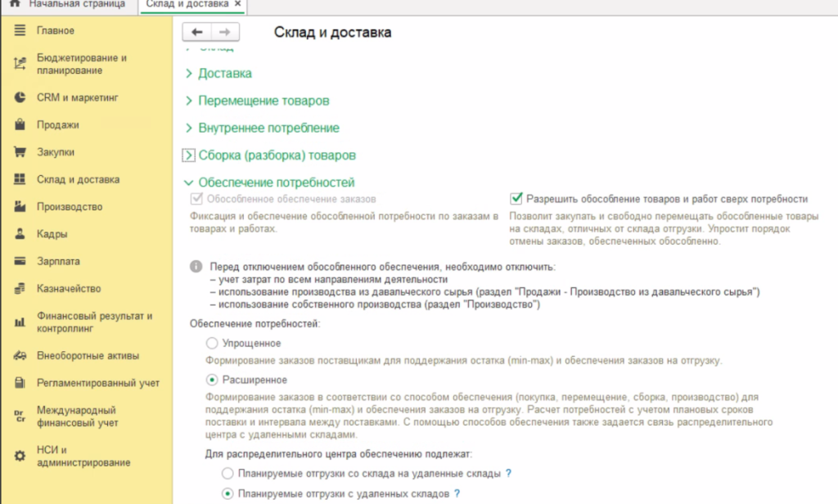Open Казначейство in the sidebar menu

(68, 289)
